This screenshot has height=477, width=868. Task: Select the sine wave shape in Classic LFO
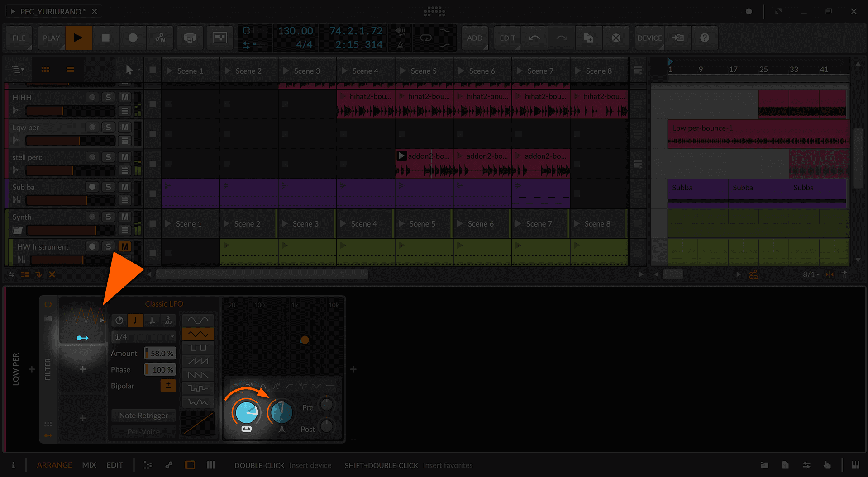(198, 320)
